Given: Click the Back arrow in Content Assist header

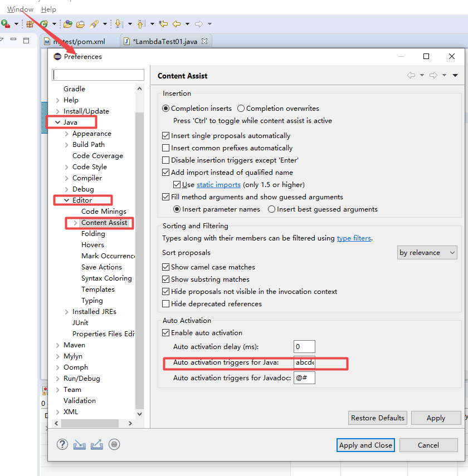Looking at the screenshot, I should point(411,75).
